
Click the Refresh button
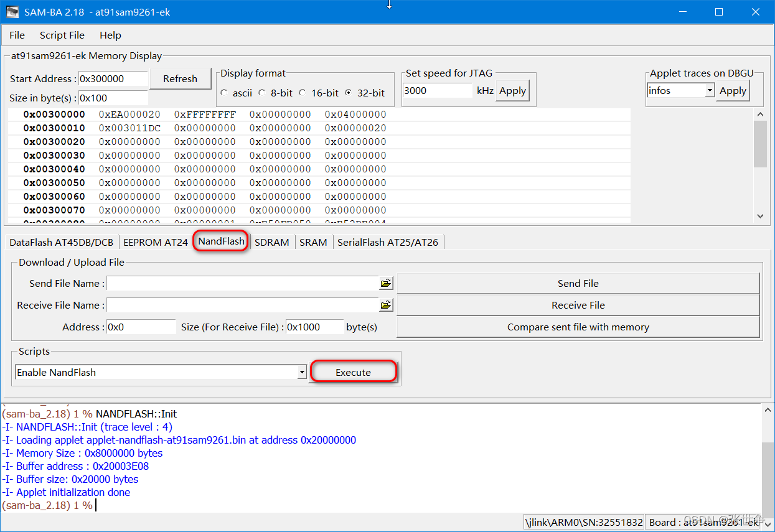tap(180, 79)
